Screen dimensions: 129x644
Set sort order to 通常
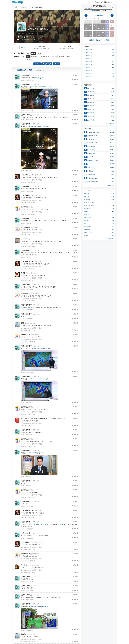28,53
